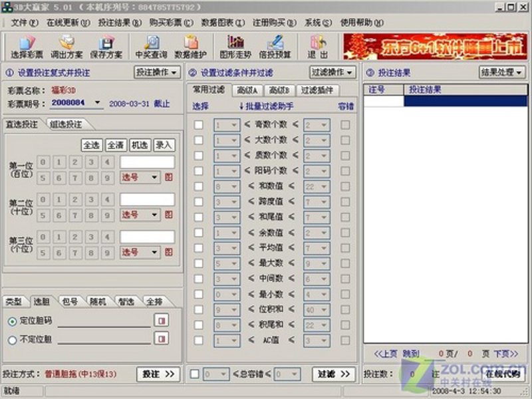The image size is (532, 399).
Task: Click the 选择彩票 toolbar icon
Action: [x=27, y=47]
